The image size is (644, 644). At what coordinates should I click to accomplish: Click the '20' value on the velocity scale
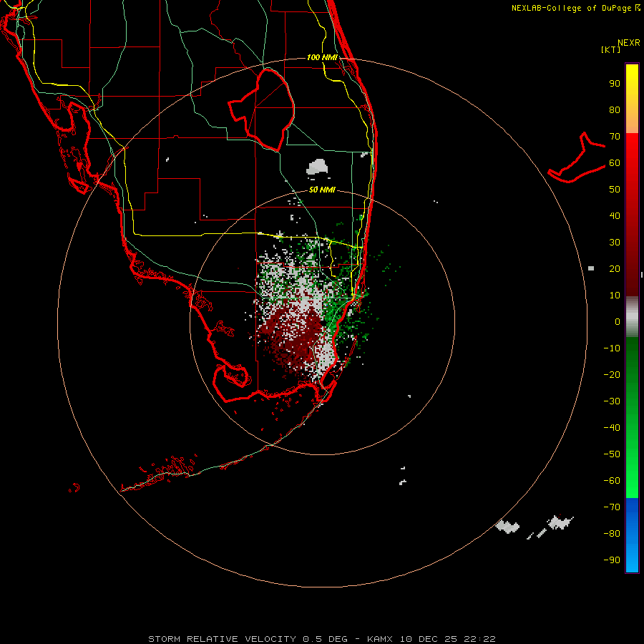click(615, 268)
